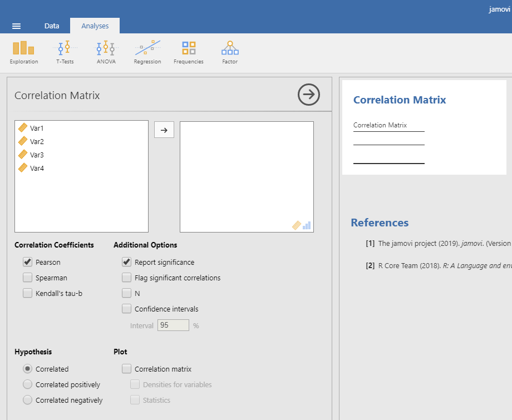The image size is (512, 420).
Task: Enable the Spearman correlation checkbox
Action: 27,278
